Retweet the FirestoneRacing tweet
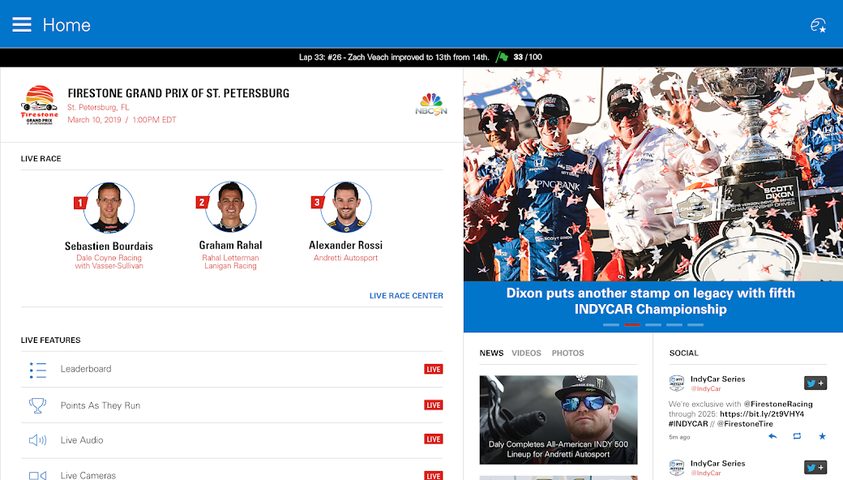Viewport: 843px width, 480px height. click(x=797, y=436)
